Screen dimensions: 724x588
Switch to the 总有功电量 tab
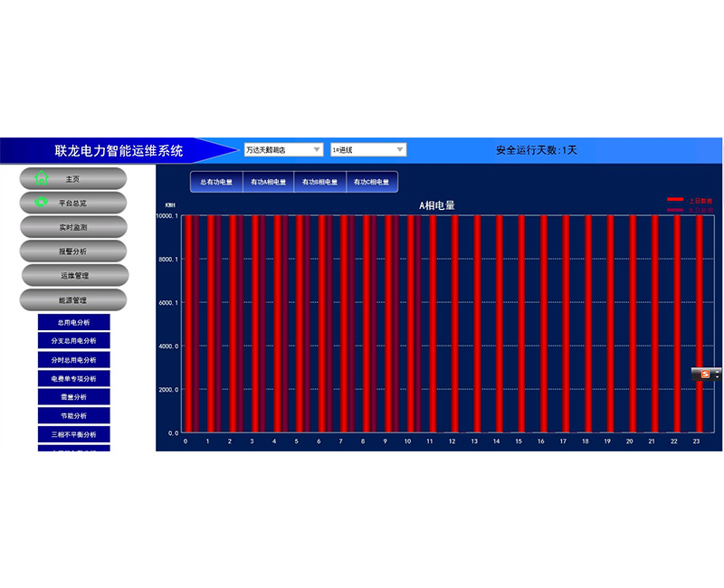point(216,182)
